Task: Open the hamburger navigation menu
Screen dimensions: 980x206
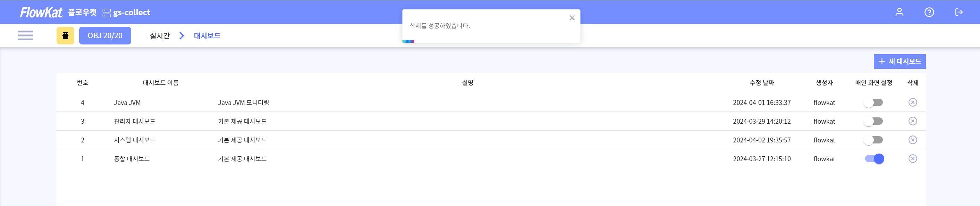Action: pos(25,35)
